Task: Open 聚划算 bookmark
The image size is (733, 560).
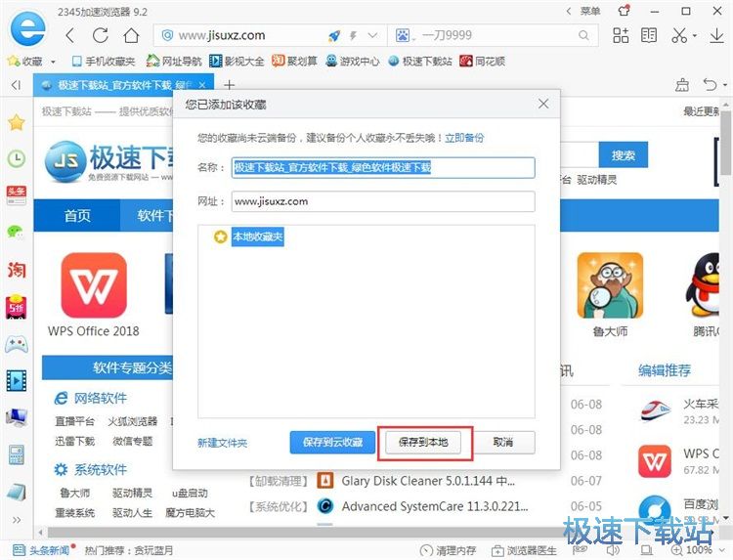Action: coord(294,62)
